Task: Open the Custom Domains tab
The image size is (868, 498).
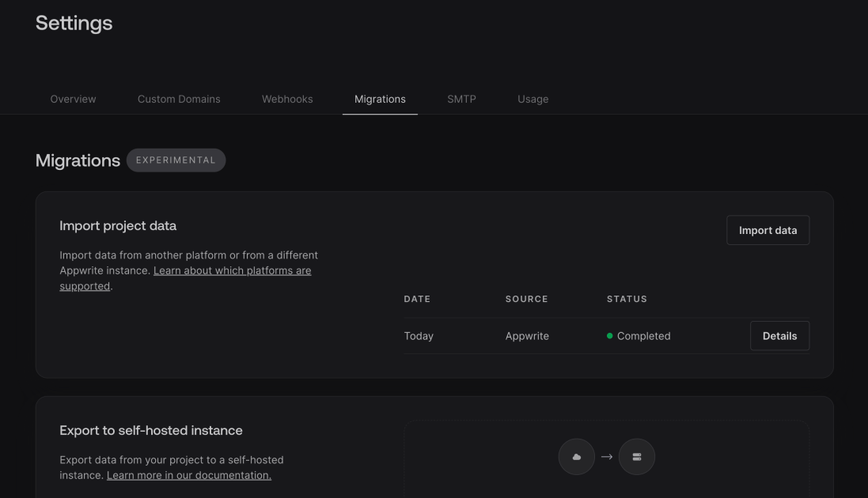Action: tap(178, 99)
